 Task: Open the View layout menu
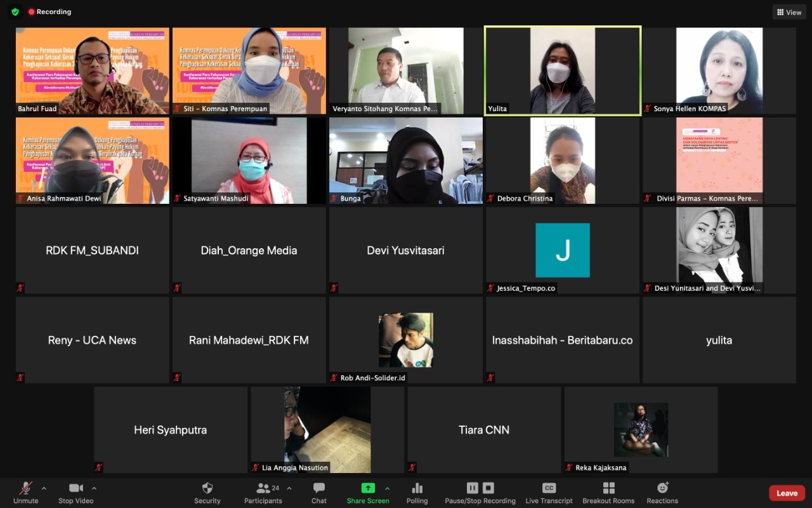(789, 12)
